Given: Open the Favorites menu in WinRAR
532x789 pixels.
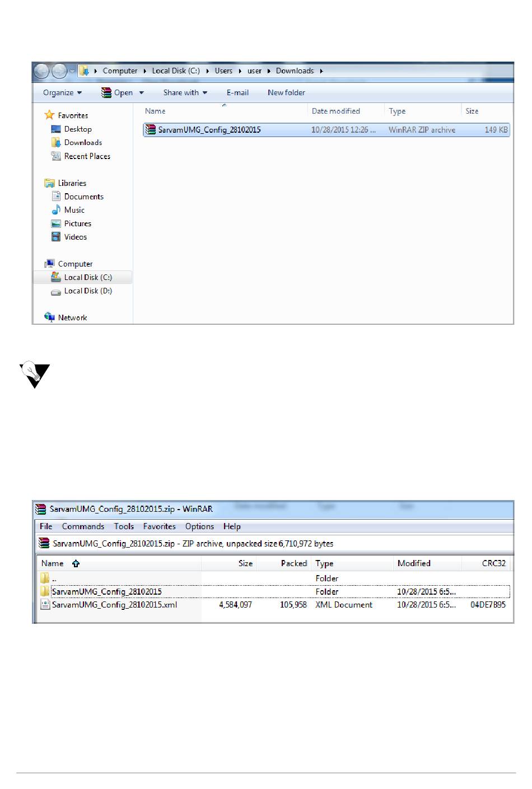Looking at the screenshot, I should click(x=159, y=526).
